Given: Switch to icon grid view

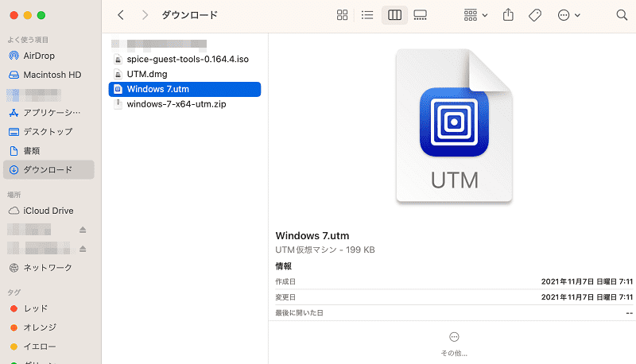Looking at the screenshot, I should coord(342,15).
